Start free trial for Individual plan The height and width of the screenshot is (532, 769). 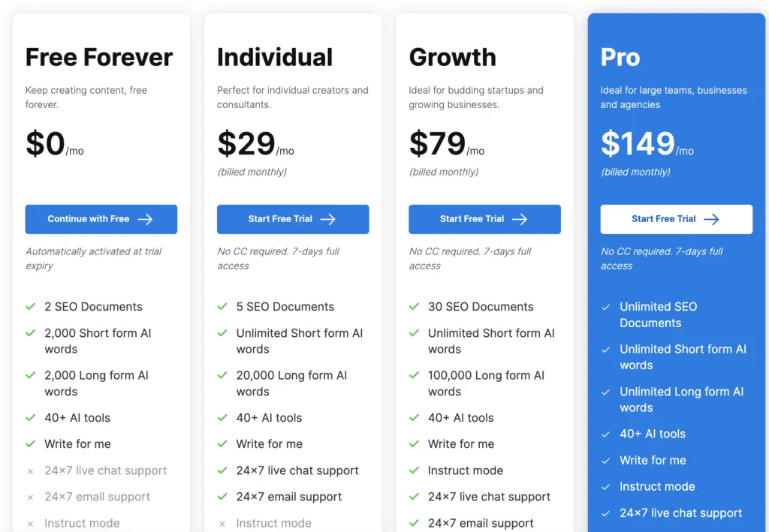[292, 219]
